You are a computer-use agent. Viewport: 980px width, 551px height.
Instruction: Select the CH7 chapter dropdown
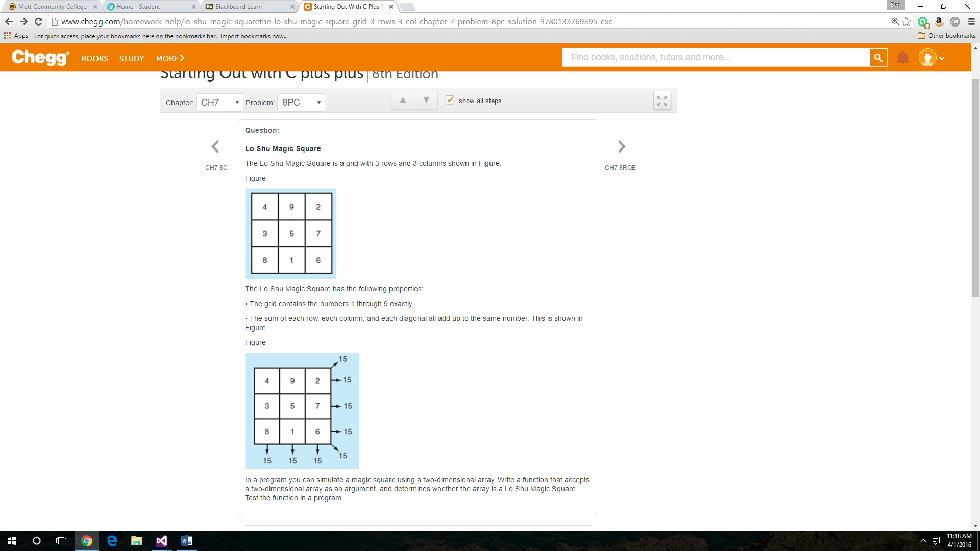(218, 102)
